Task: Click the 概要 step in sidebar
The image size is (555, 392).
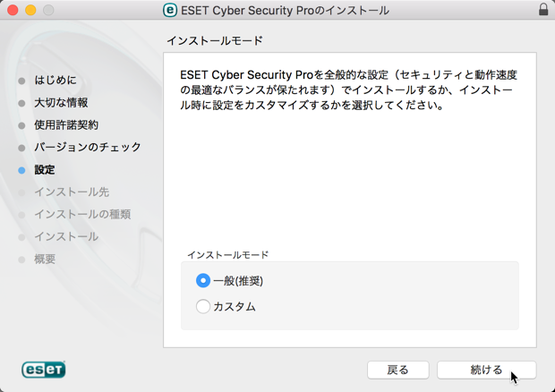Action: click(x=45, y=259)
